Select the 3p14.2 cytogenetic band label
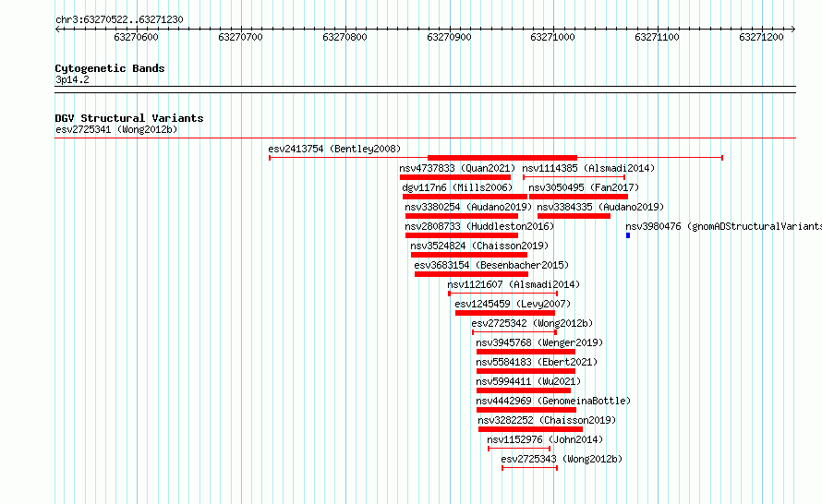The height and width of the screenshot is (504, 822). 72,79
